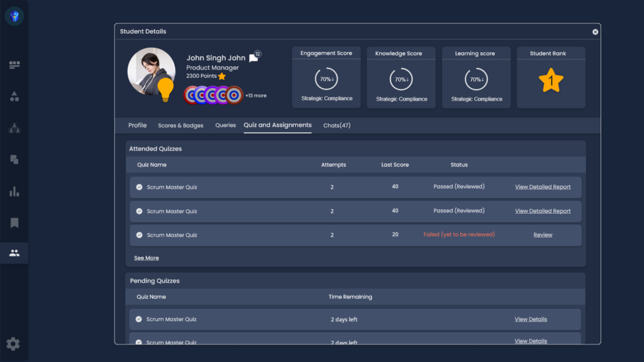This screenshot has width=644, height=362.
Task: Close the Student Details dialog
Action: pos(595,32)
